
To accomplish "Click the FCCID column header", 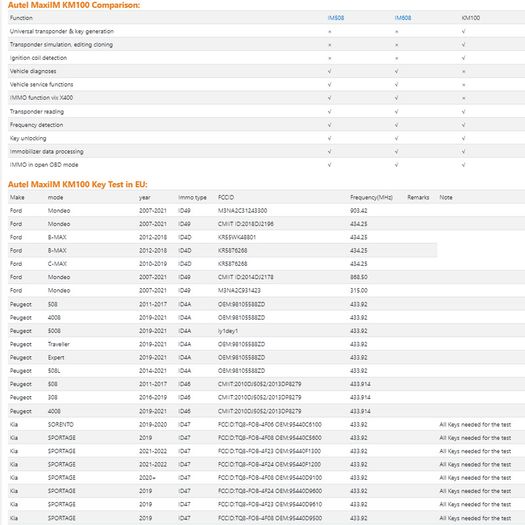I will [x=226, y=197].
